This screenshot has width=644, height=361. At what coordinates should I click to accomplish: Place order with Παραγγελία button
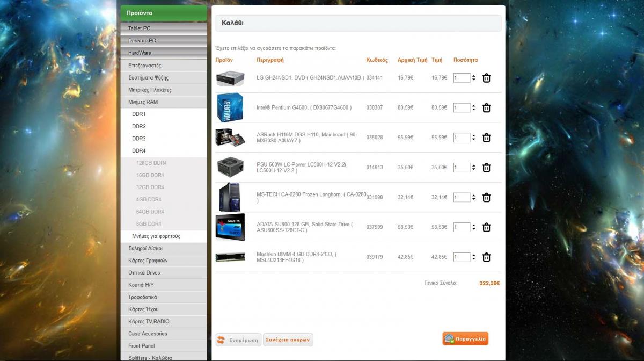pos(465,339)
